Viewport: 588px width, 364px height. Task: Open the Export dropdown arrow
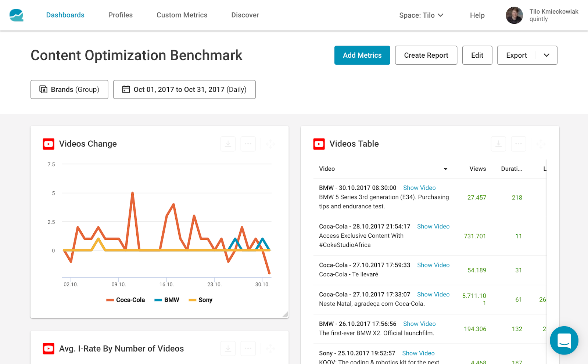[546, 55]
